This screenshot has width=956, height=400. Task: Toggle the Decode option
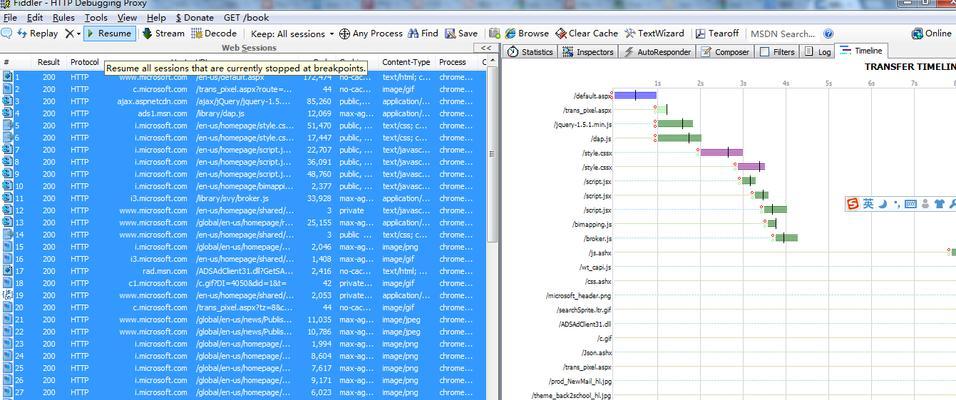click(x=214, y=34)
